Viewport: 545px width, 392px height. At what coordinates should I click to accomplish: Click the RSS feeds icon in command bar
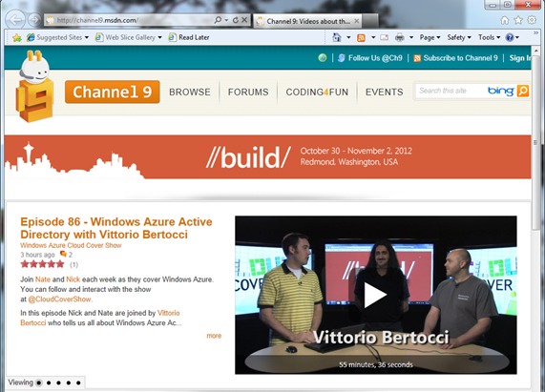[361, 37]
